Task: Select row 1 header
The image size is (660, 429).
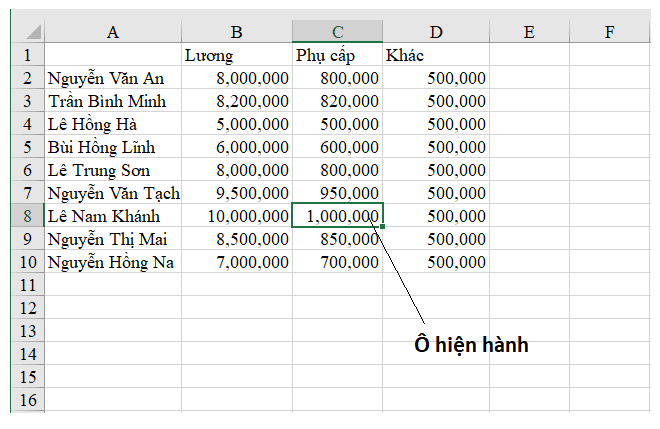Action: pyautogui.click(x=27, y=55)
